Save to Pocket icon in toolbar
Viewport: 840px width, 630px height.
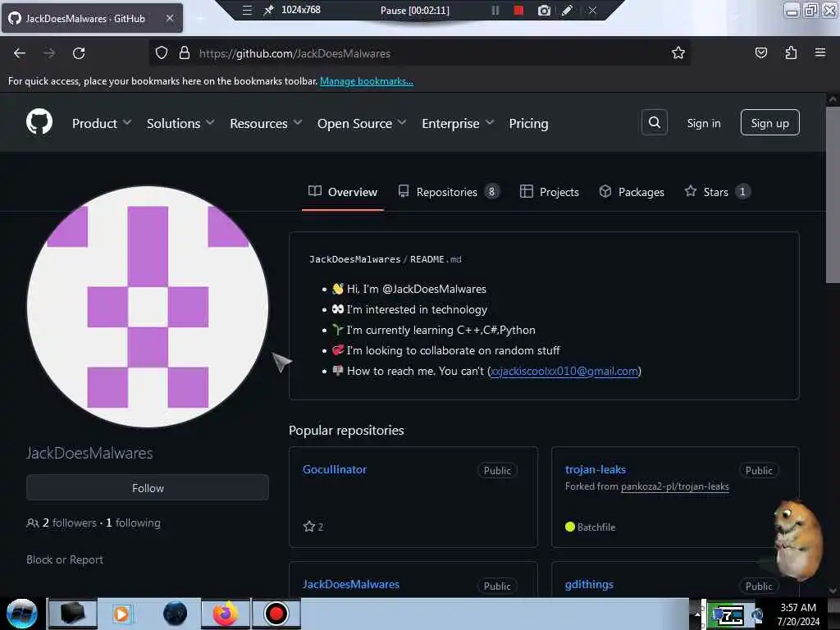760,53
